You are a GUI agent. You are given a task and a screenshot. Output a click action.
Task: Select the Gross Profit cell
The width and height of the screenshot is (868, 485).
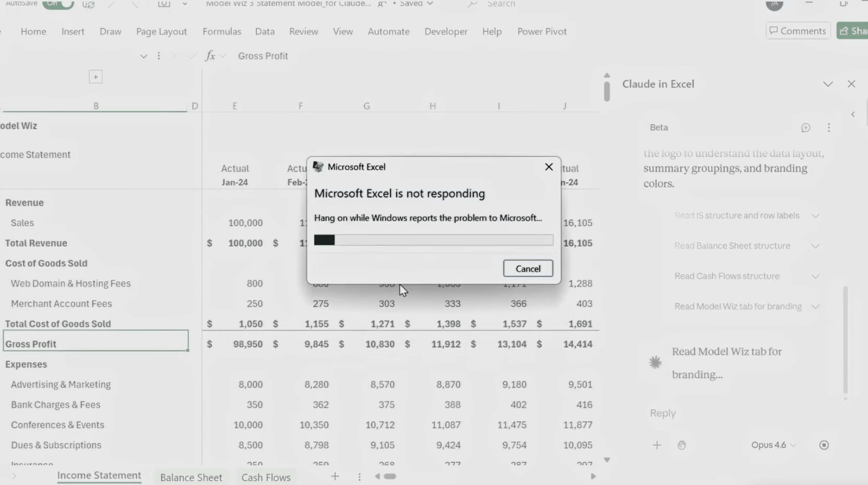point(95,341)
